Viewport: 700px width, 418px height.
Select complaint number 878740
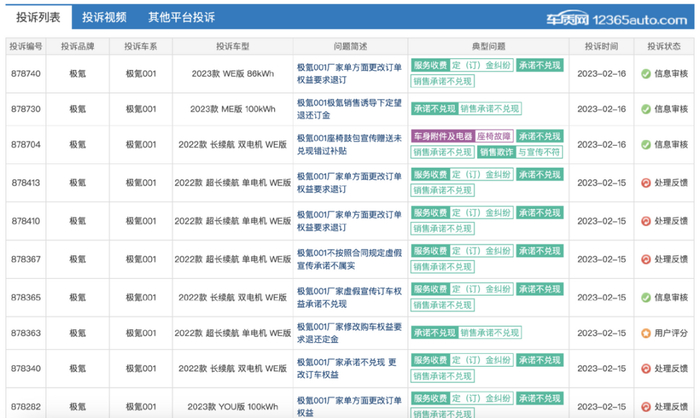coord(26,74)
